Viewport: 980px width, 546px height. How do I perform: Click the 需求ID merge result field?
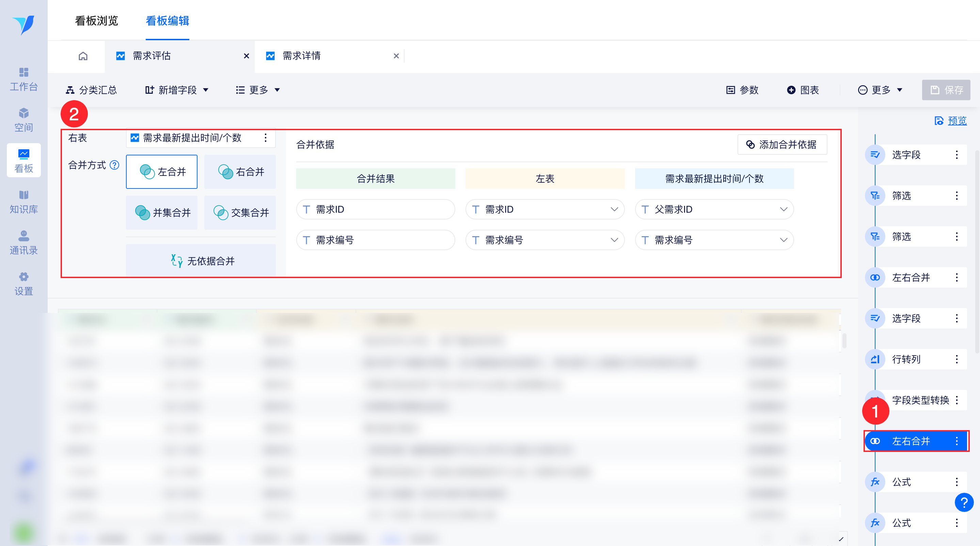point(375,209)
